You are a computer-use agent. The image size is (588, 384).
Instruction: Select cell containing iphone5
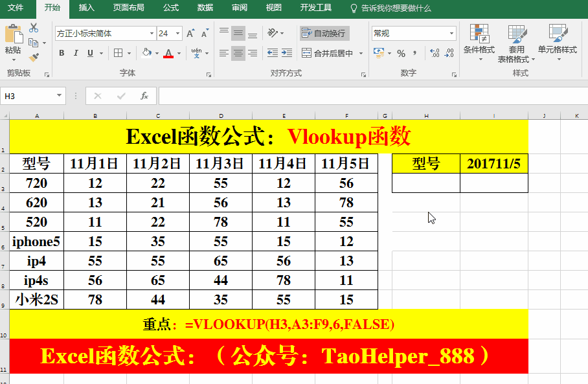coord(36,241)
